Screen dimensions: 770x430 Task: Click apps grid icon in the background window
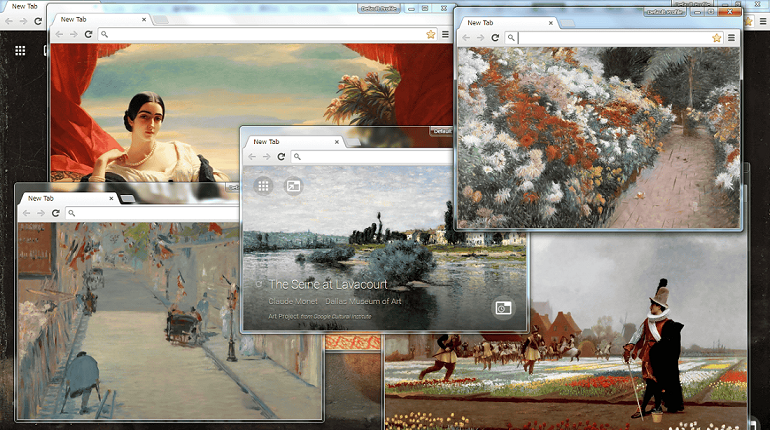19,50
